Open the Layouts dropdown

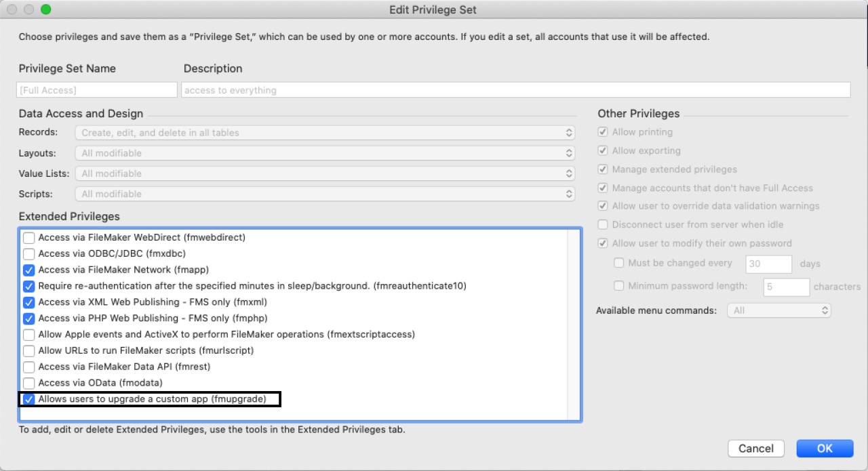coord(325,153)
